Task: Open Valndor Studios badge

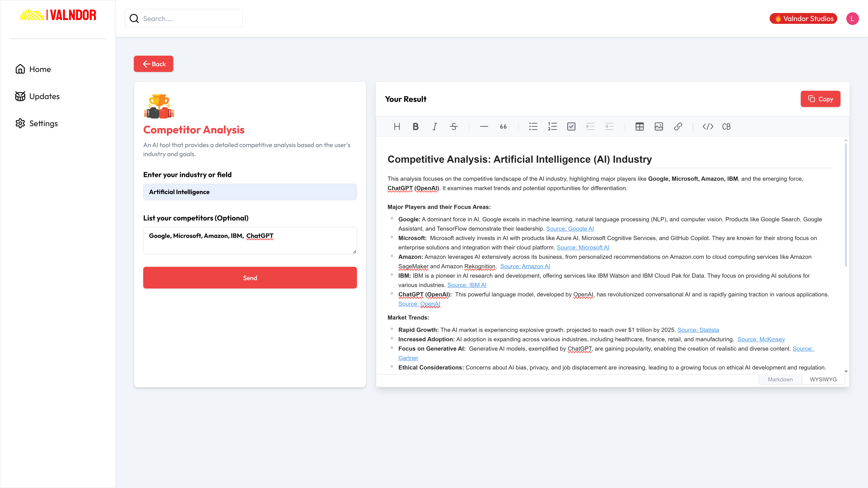Action: pyautogui.click(x=803, y=19)
